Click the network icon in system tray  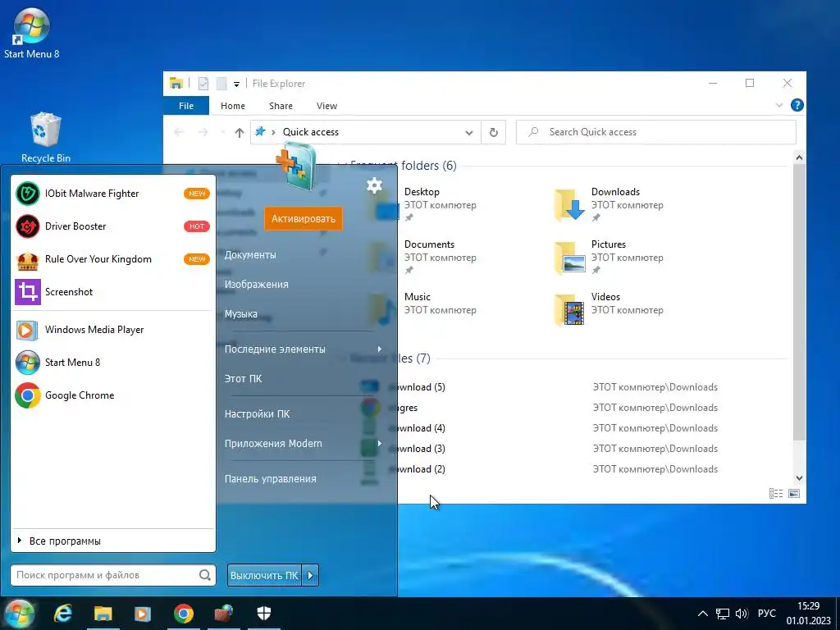point(723,614)
